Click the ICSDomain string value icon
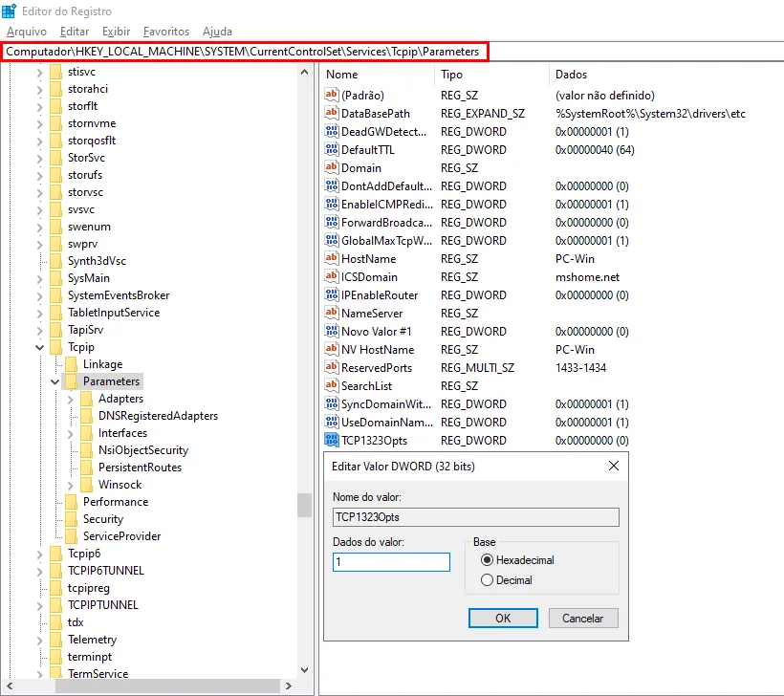The height and width of the screenshot is (696, 784). coord(331,276)
